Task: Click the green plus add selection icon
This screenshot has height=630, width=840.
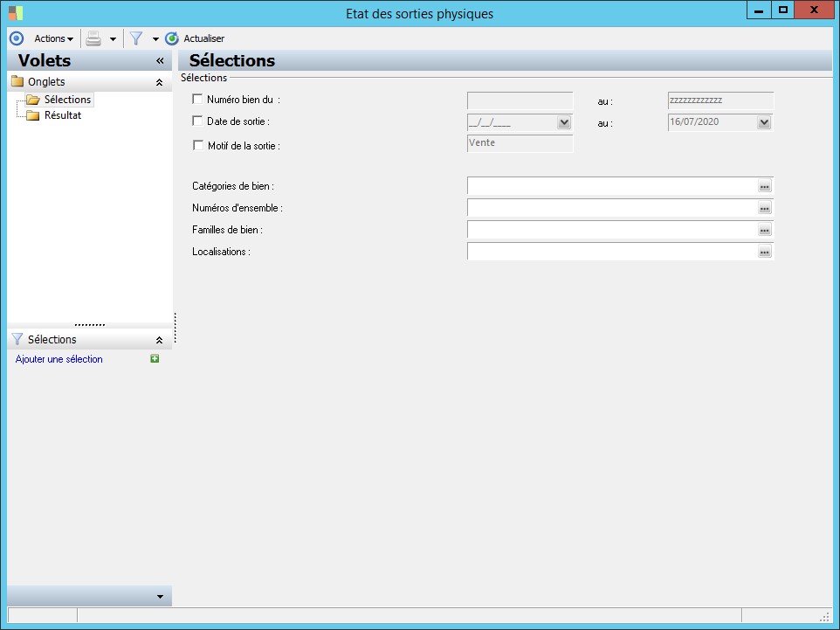Action: [x=155, y=359]
